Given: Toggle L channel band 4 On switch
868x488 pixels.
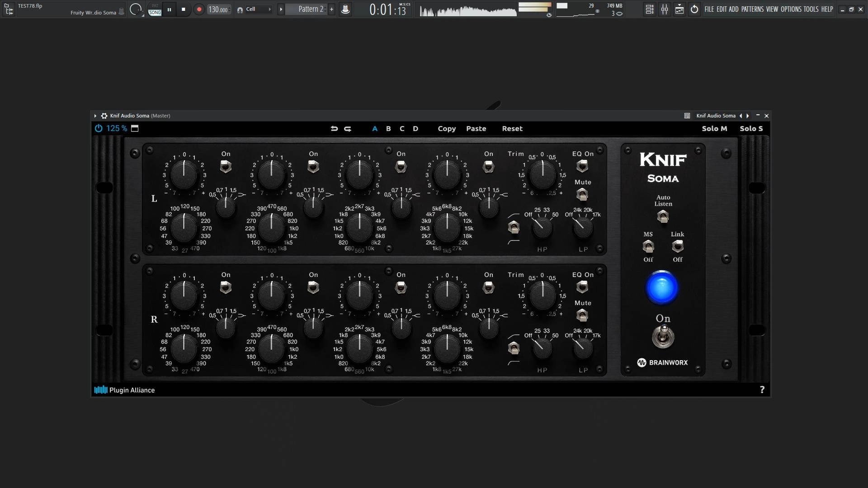Looking at the screenshot, I should click(489, 167).
